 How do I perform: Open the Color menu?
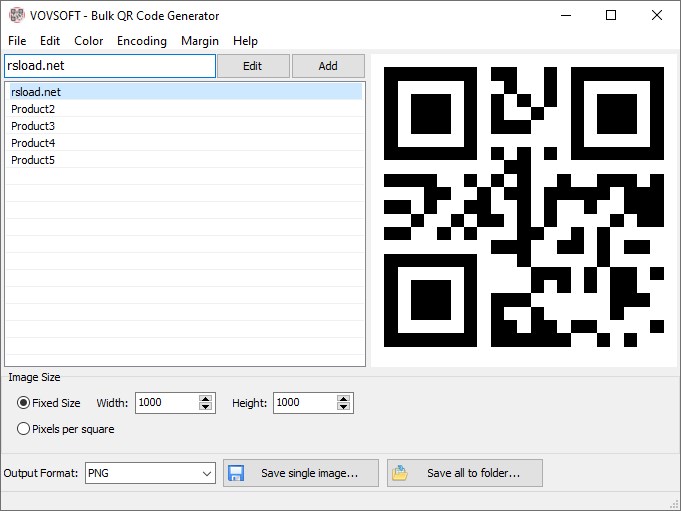tap(89, 41)
